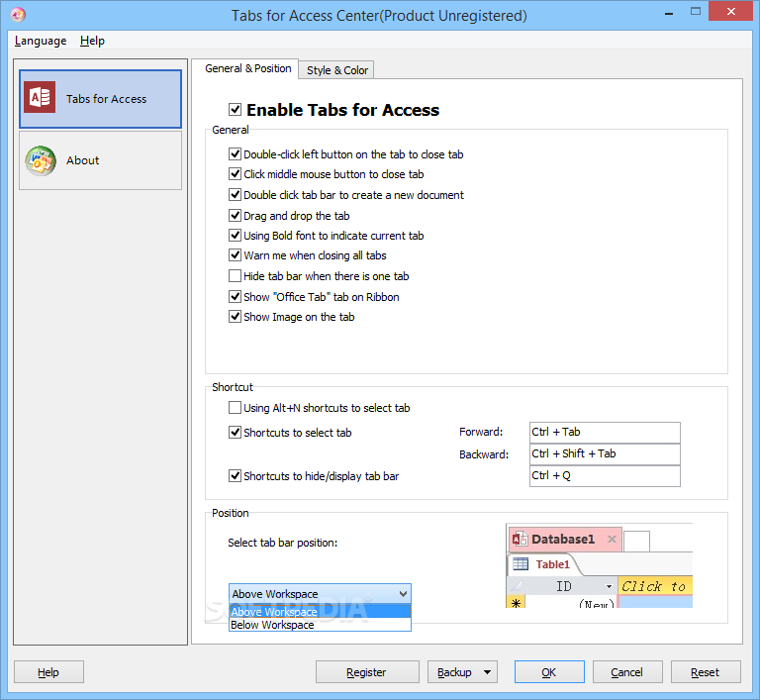Screen dimensions: 760x700
Task: Minimize the Tabs for Access Center window
Action: pyautogui.click(x=669, y=12)
